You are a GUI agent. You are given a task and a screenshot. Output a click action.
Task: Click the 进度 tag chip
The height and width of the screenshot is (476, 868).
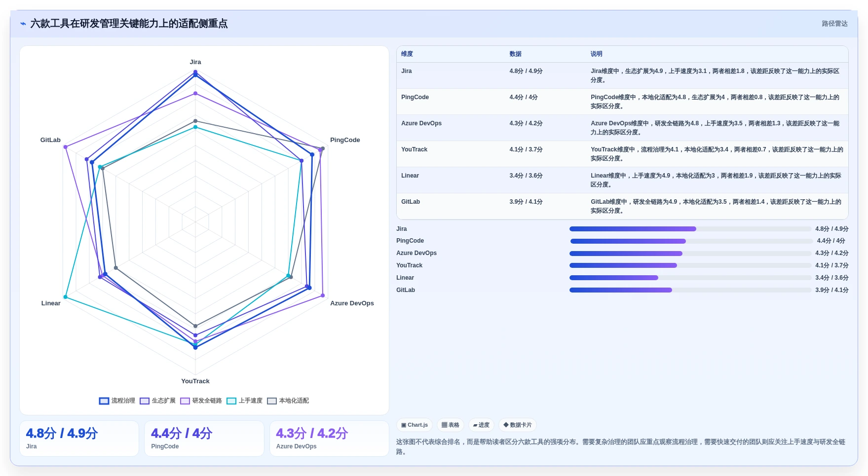pyautogui.click(x=481, y=425)
